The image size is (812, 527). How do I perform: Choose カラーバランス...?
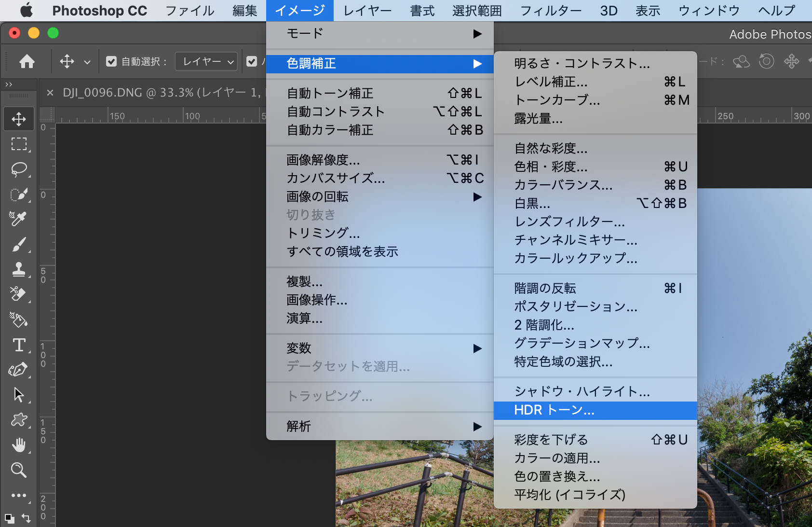(x=595, y=185)
